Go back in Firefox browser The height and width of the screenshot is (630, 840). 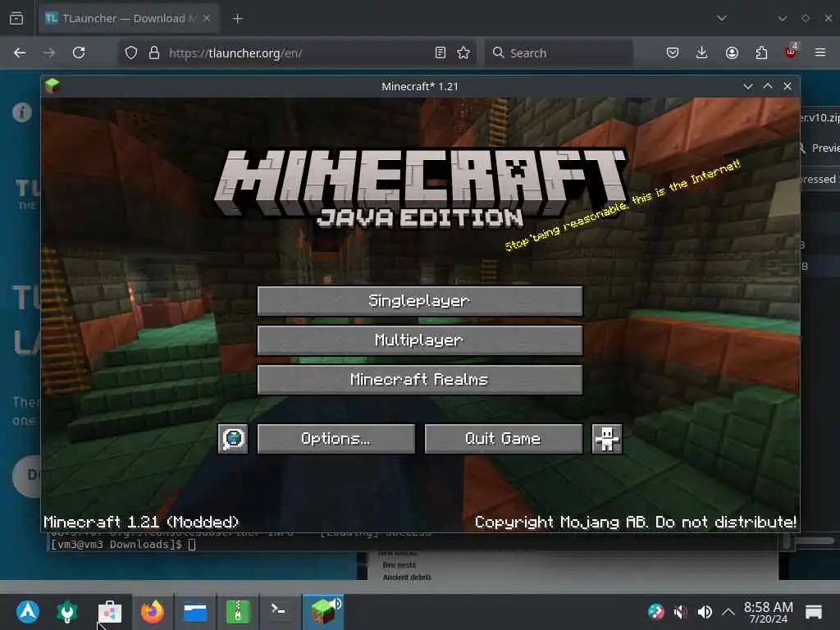20,52
